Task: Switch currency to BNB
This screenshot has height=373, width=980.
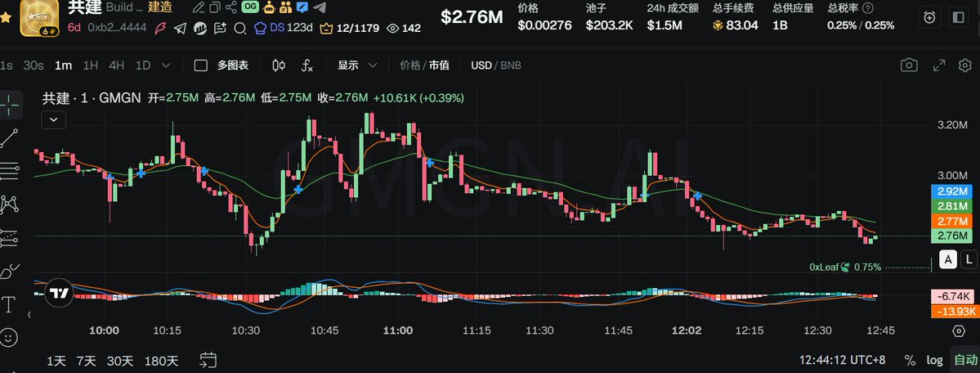Action: click(x=511, y=65)
